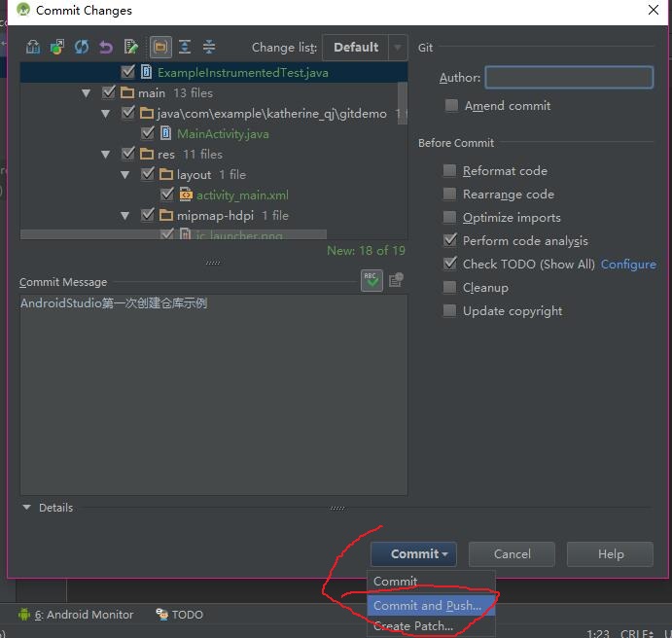Select Commit from the dropdown menu
Screen dimensions: 672x638
pyautogui.click(x=431, y=581)
